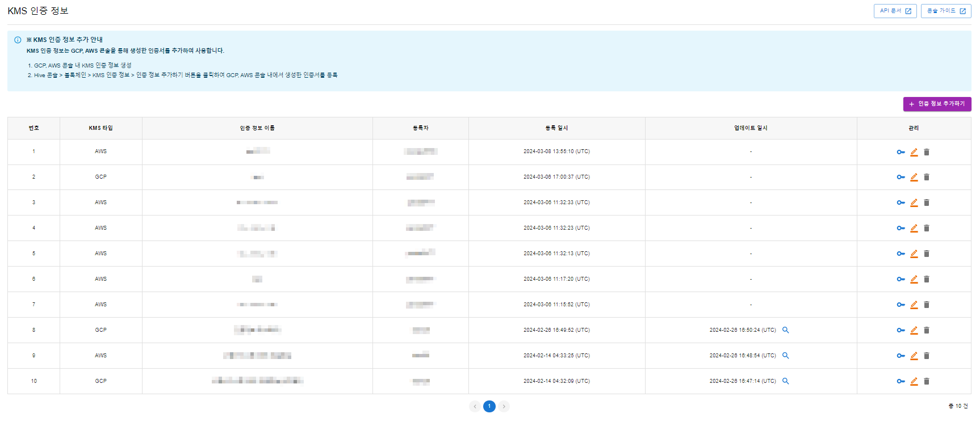Edit the GCP credential in row 2

pyautogui.click(x=914, y=177)
